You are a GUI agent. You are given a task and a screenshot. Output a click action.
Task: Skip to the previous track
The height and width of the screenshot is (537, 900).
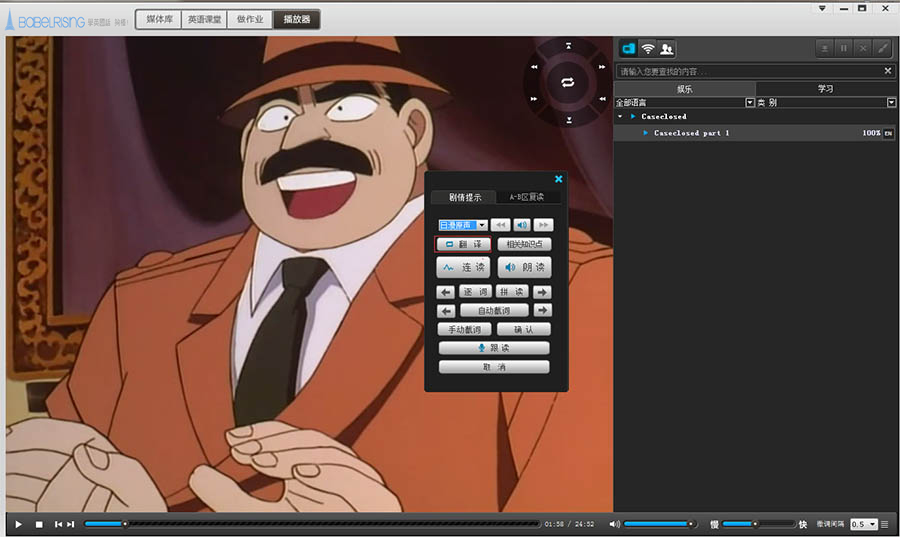[x=58, y=524]
